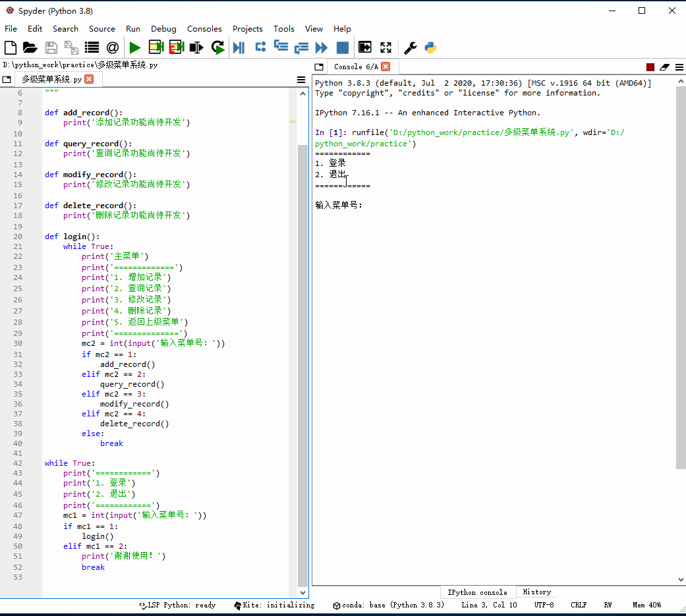
Task: Click the Debug file toolbar icon
Action: coord(239,47)
